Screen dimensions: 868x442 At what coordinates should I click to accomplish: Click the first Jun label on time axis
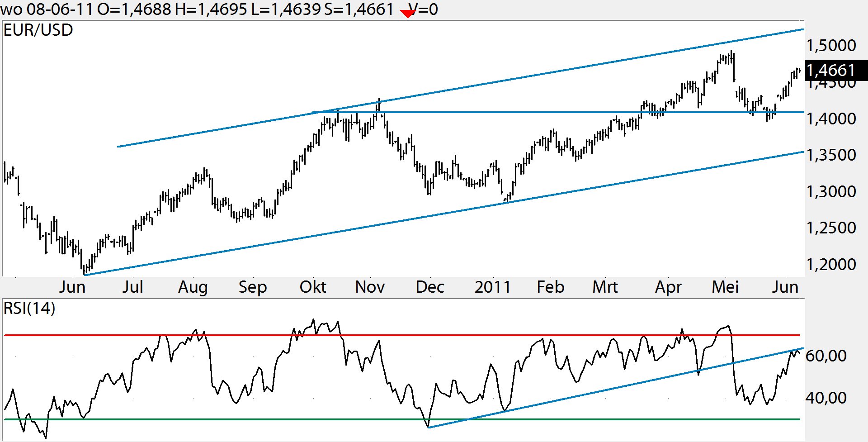click(72, 287)
